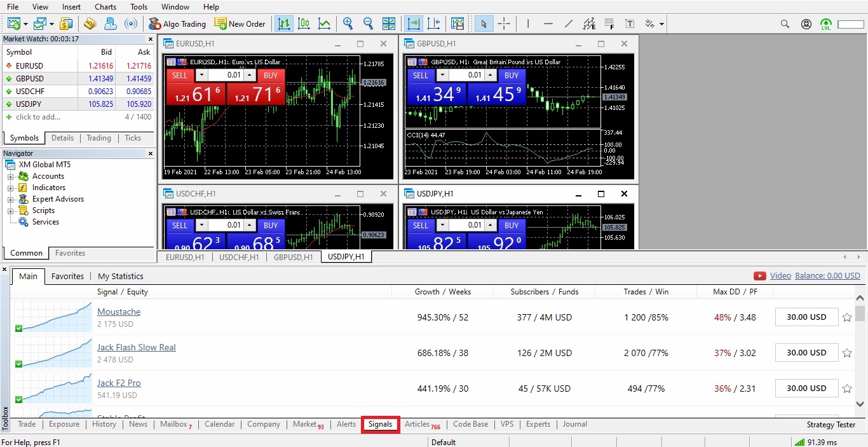Click the Balance: 0.00 USD link
This screenshot has height=447, width=868.
tap(827, 275)
